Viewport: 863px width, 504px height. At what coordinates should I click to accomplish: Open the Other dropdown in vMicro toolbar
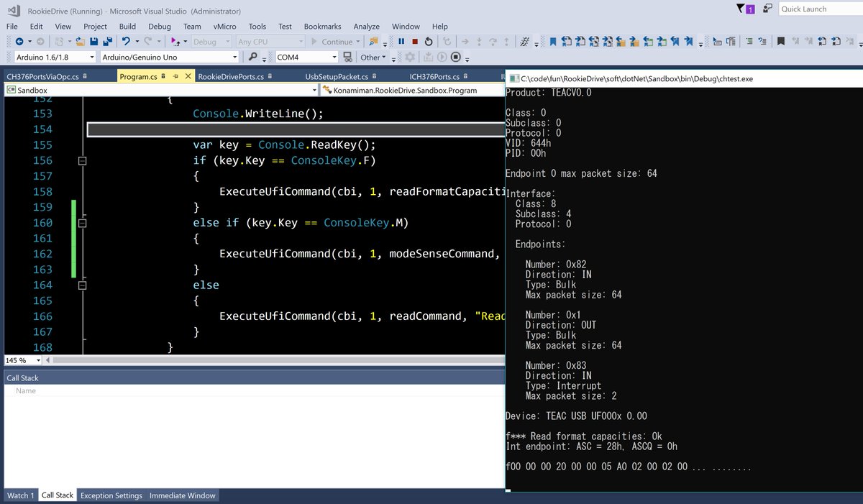pos(373,57)
